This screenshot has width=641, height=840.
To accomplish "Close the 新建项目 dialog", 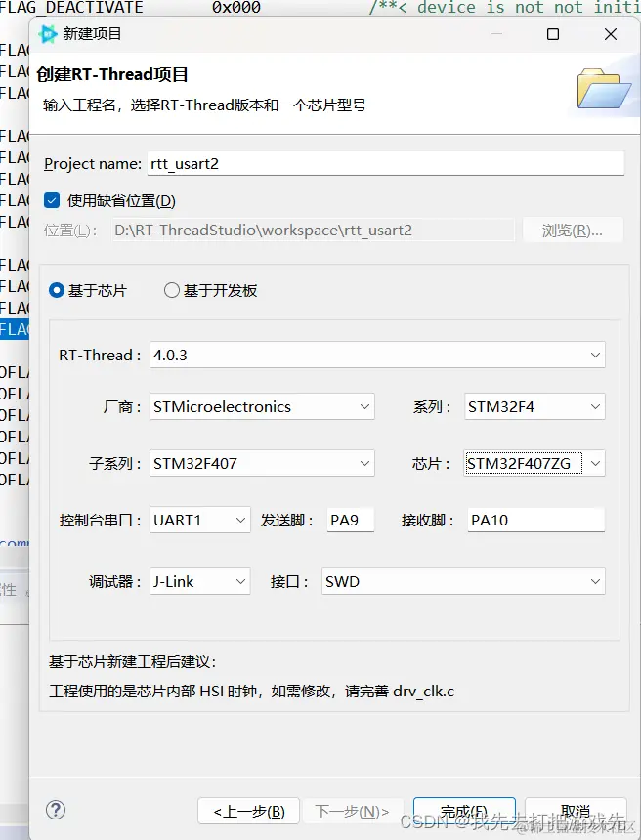I will [611, 34].
